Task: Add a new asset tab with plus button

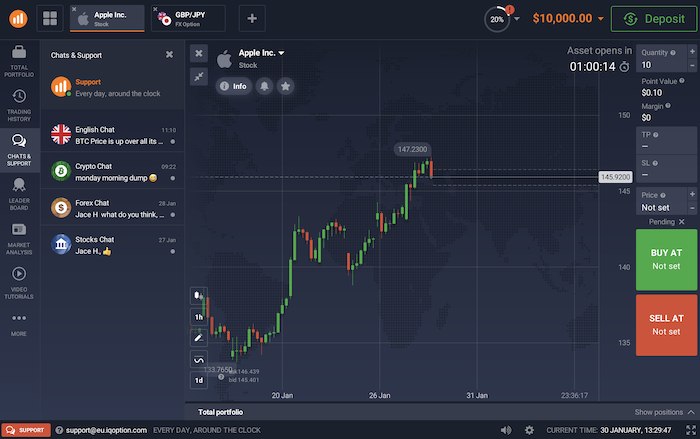Action: coord(252,18)
